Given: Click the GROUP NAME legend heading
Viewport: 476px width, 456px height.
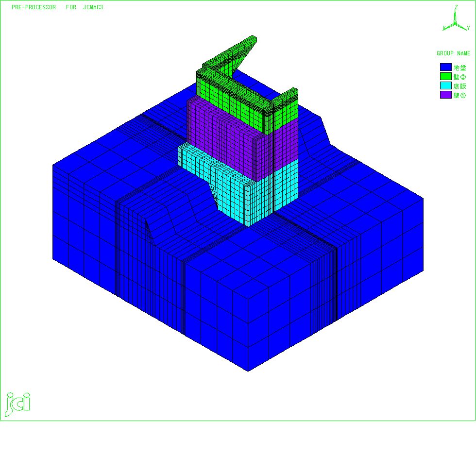Looking at the screenshot, I should pyautogui.click(x=453, y=53).
